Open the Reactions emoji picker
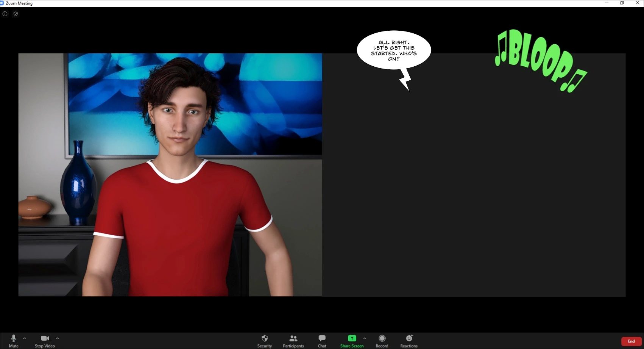This screenshot has height=349, width=644. (x=409, y=341)
